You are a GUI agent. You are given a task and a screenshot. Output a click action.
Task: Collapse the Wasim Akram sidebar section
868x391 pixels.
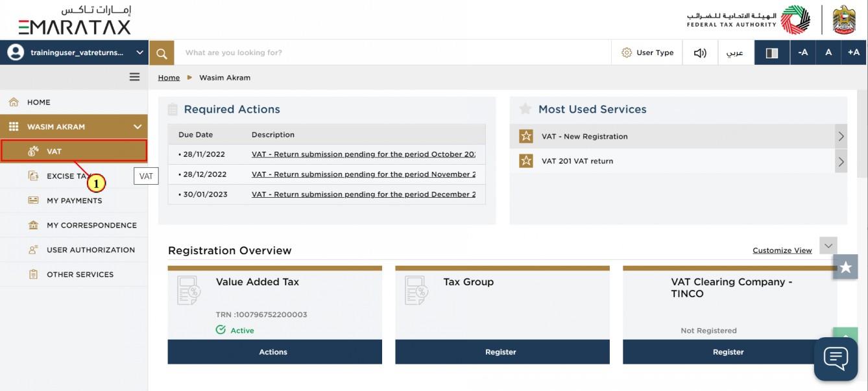137,127
